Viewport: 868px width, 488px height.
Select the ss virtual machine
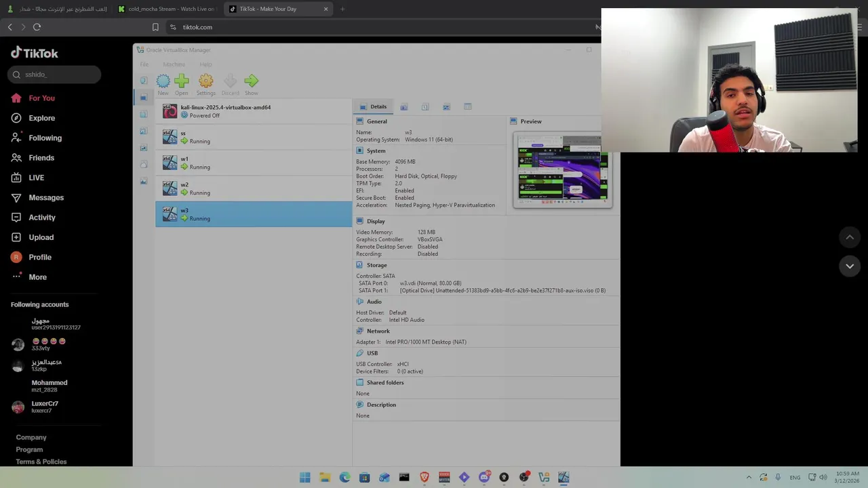254,137
